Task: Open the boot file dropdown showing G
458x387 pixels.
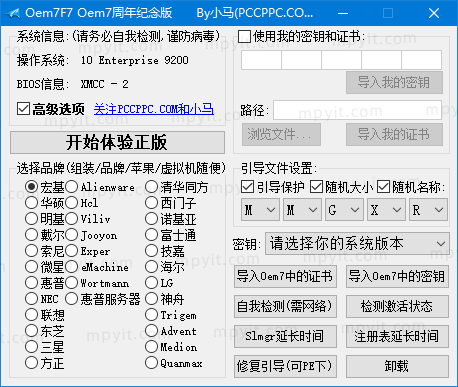Action: tap(344, 210)
